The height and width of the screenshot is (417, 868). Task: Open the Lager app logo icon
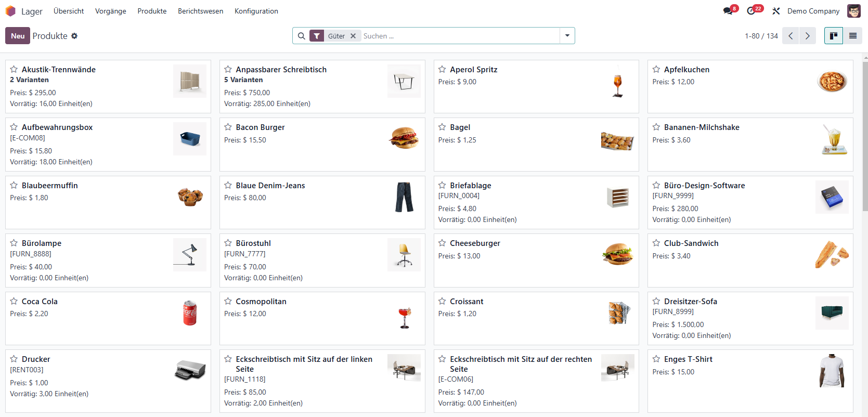[x=10, y=11]
